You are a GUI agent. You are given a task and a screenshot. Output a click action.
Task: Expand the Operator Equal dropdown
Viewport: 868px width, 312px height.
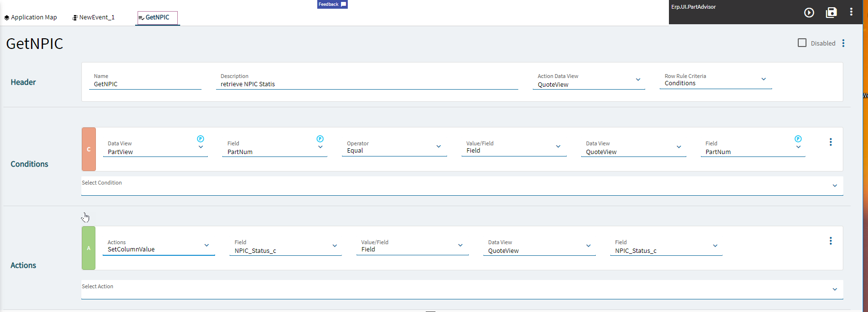[x=438, y=147]
